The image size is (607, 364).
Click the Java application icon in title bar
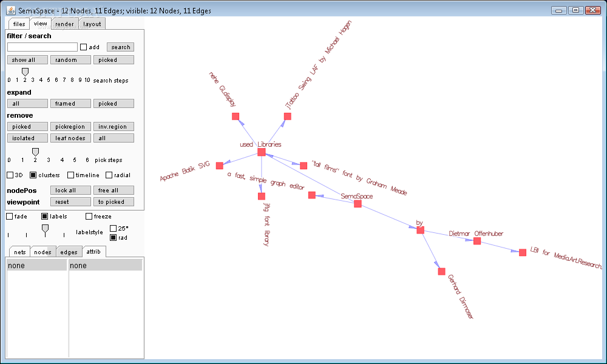point(11,10)
